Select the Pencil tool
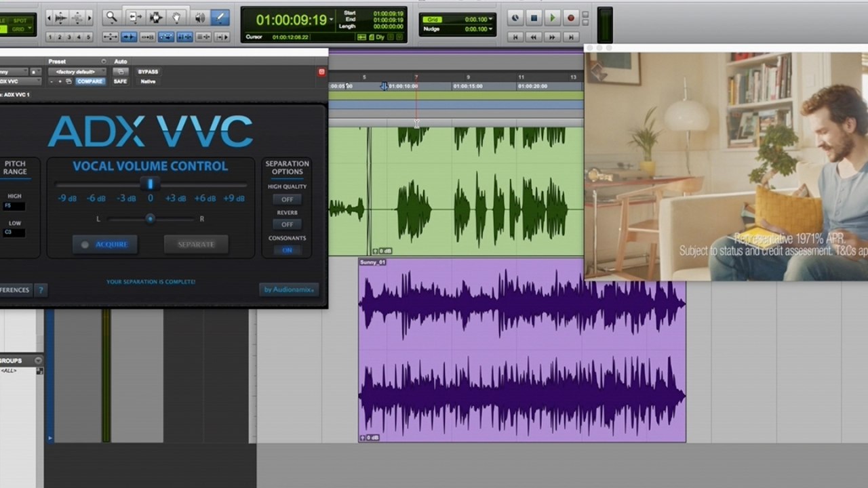This screenshot has width=868, height=488. pos(220,18)
